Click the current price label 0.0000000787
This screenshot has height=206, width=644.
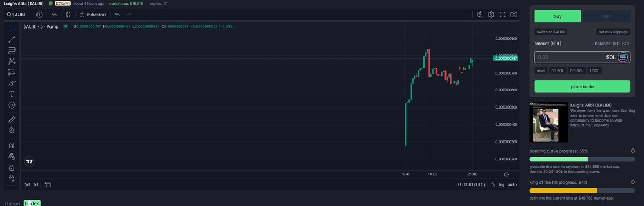click(506, 58)
